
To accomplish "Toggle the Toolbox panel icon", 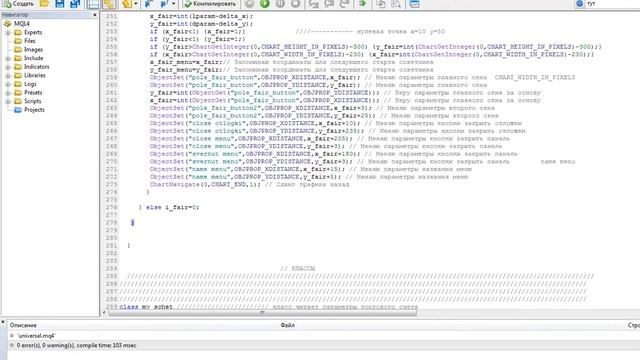I will click(109, 4).
